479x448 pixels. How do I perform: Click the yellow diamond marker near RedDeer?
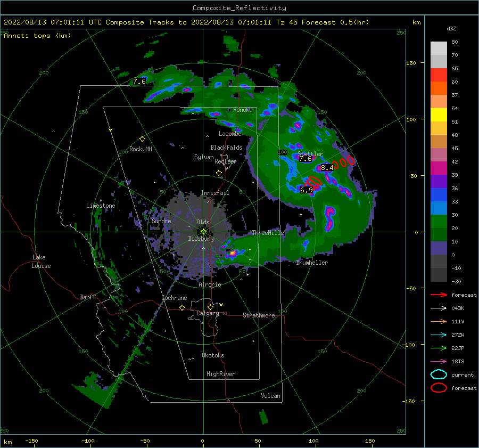tap(219, 173)
